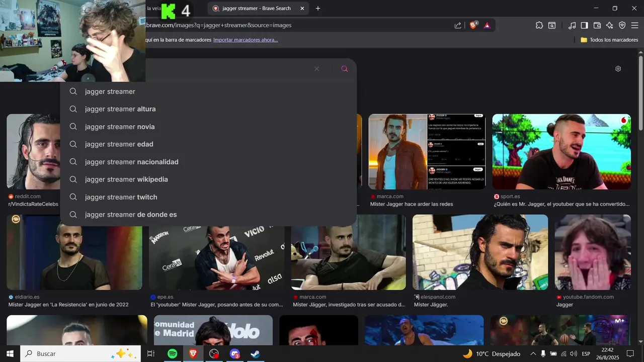Click '¿Quién es Mr. Jagger' caption
This screenshot has width=644, height=362.
tap(561, 204)
